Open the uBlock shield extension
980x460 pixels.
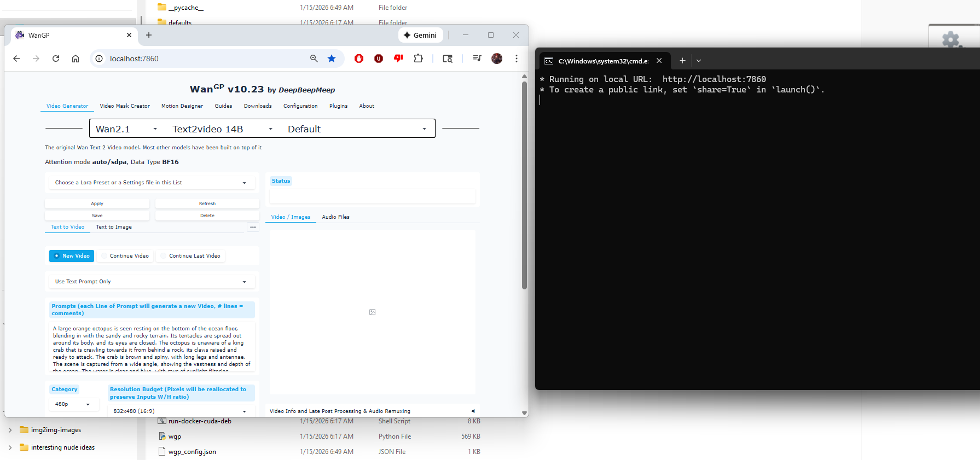pos(379,59)
